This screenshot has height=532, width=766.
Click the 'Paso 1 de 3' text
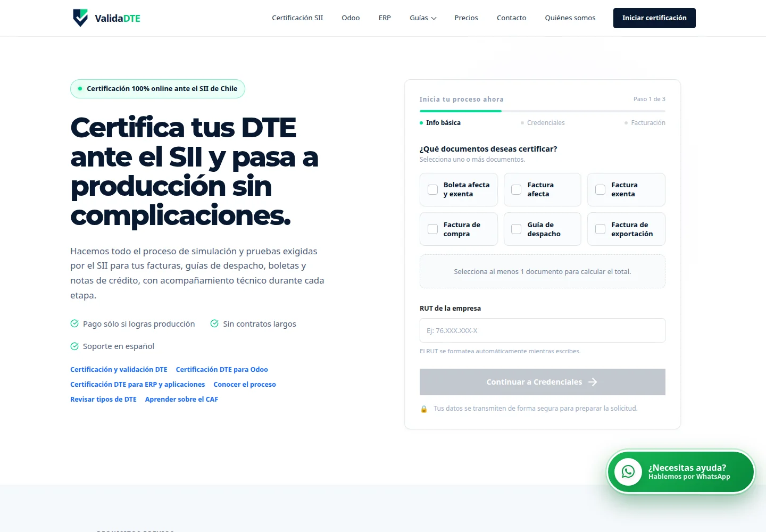(649, 99)
